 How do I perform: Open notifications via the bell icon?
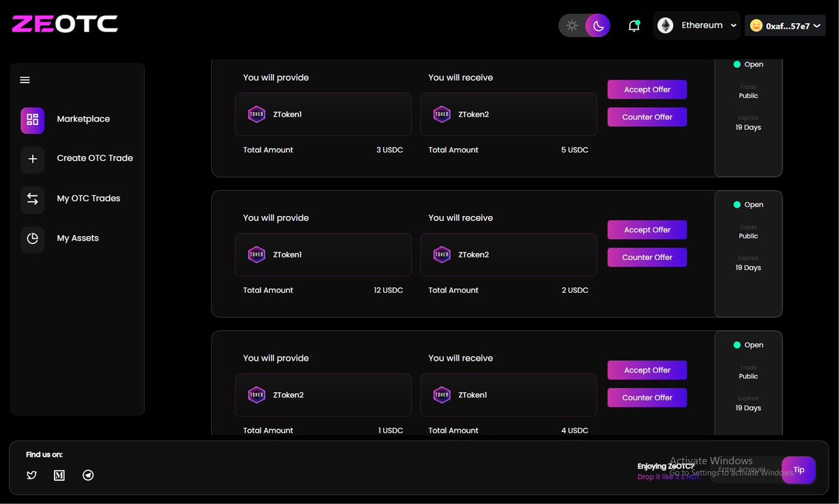coord(633,24)
